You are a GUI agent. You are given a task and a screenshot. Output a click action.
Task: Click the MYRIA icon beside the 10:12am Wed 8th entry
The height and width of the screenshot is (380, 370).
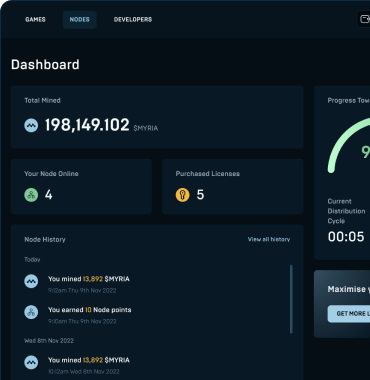[31, 362]
